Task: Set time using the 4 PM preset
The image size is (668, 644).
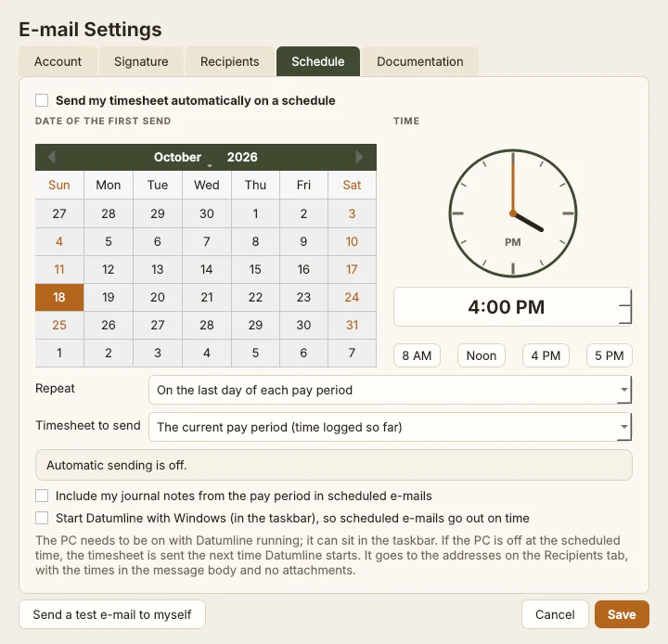Action: (x=546, y=355)
